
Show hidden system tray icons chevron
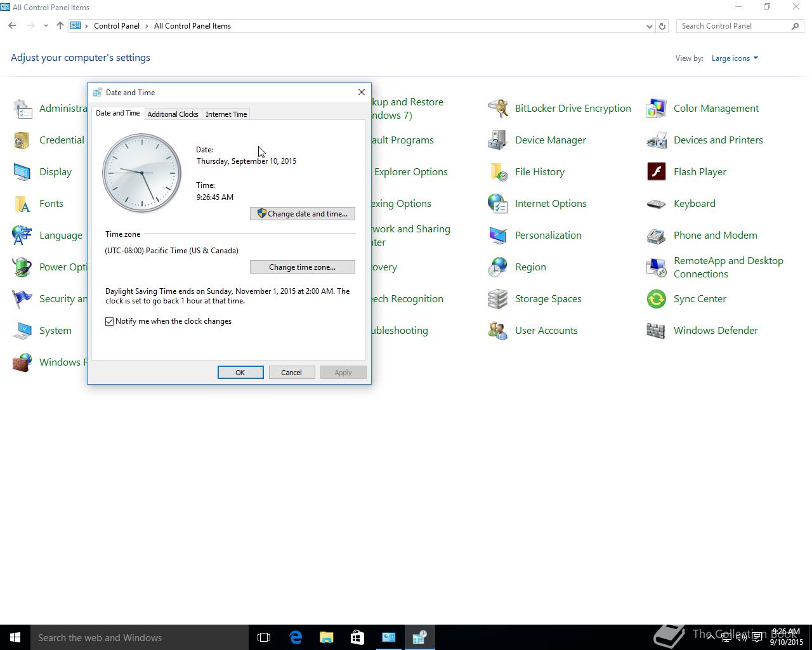(x=710, y=637)
